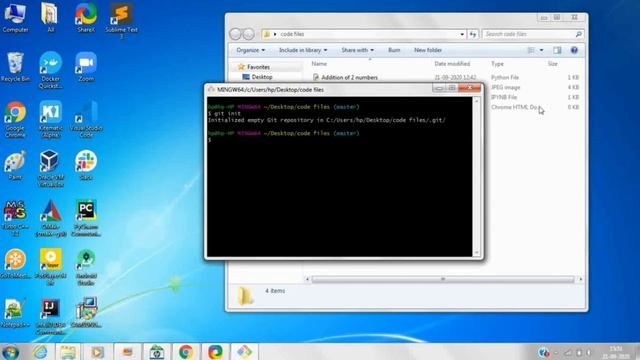The height and width of the screenshot is (360, 640).
Task: Click the 'Python File' type cell
Action: [x=504, y=77]
